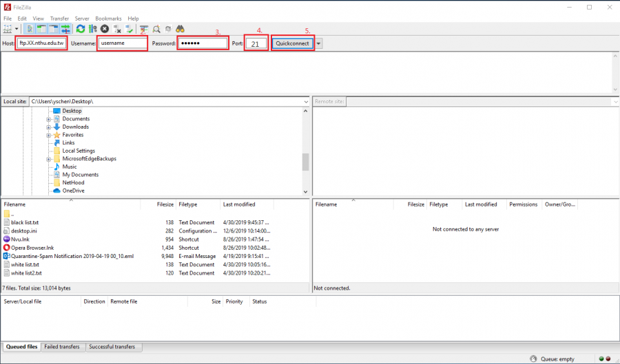Image resolution: width=620 pixels, height=364 pixels.
Task: Click the Quickconnect button
Action: coord(292,43)
